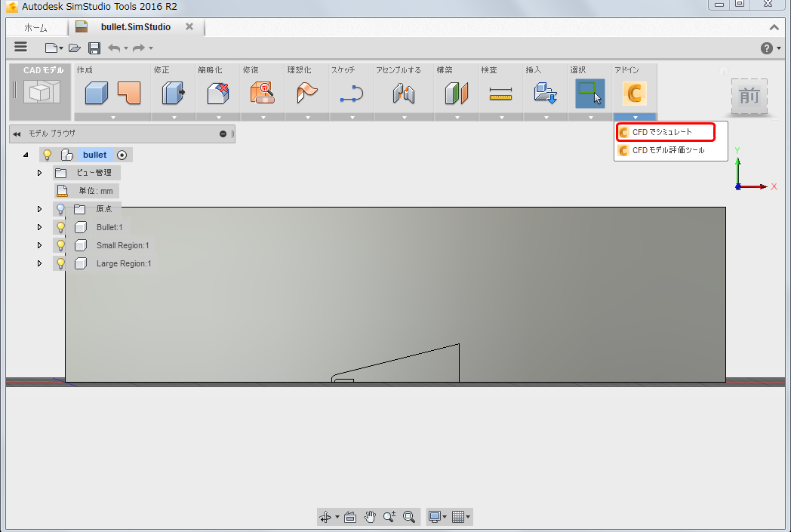This screenshot has width=791, height=532.
Task: Click the Zoom window magnifier
Action: [409, 517]
